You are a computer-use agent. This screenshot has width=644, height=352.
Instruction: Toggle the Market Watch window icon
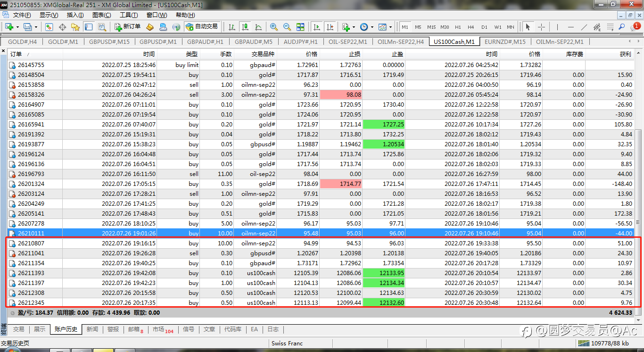(49, 27)
